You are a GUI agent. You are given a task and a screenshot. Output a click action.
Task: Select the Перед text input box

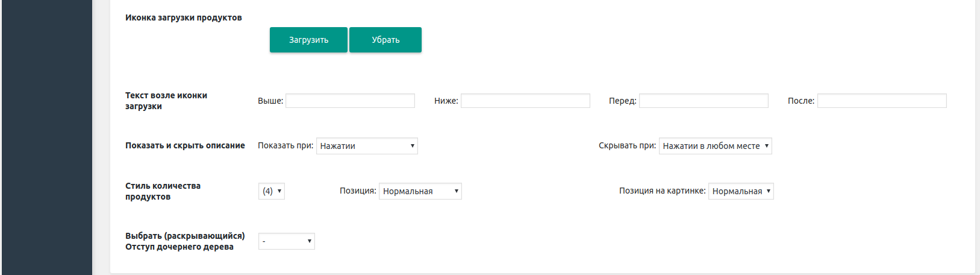pos(704,101)
